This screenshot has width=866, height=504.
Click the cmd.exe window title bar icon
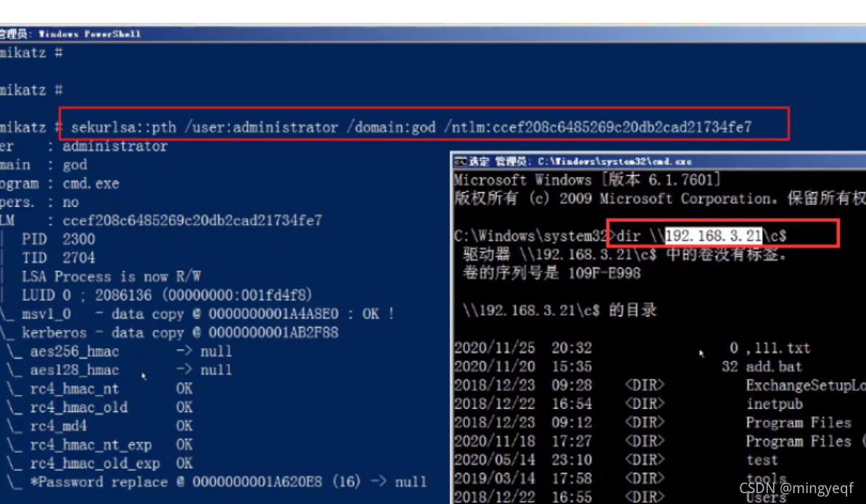(460, 162)
